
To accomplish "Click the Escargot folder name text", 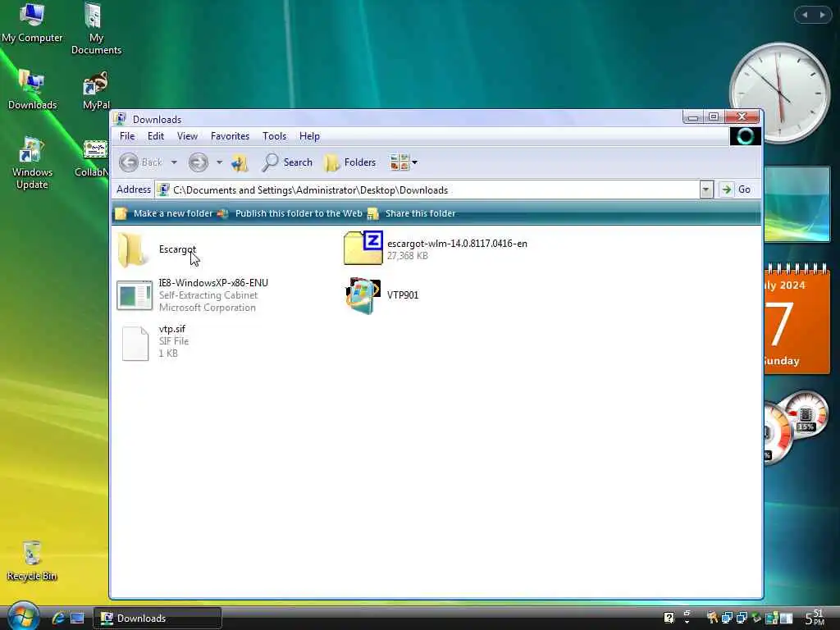I will click(177, 249).
